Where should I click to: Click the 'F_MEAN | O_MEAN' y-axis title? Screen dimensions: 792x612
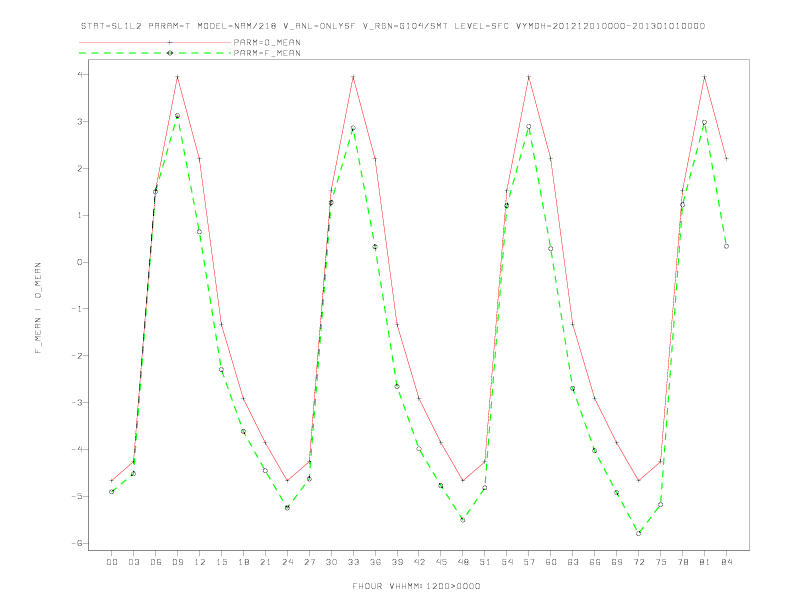[x=38, y=308]
